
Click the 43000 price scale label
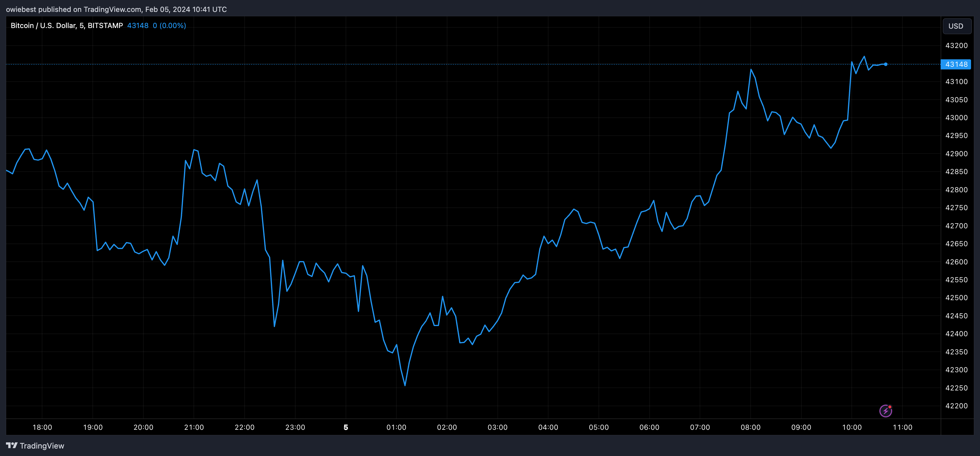tap(956, 117)
